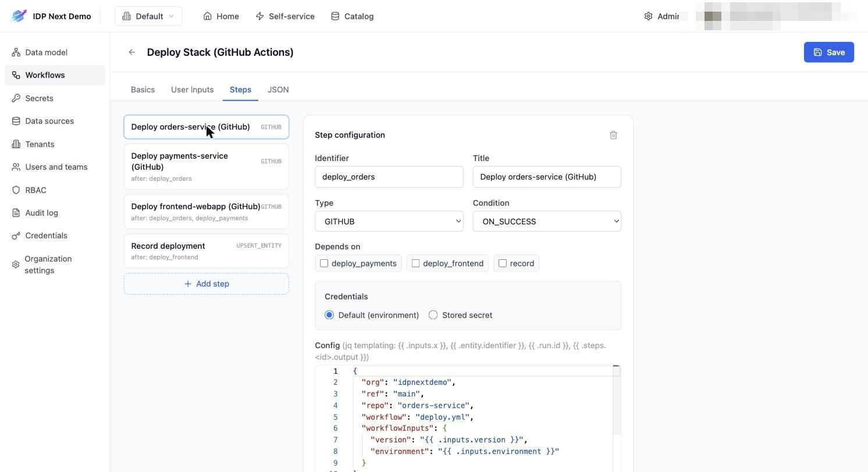Click the IDP Next Demo logo

click(19, 16)
